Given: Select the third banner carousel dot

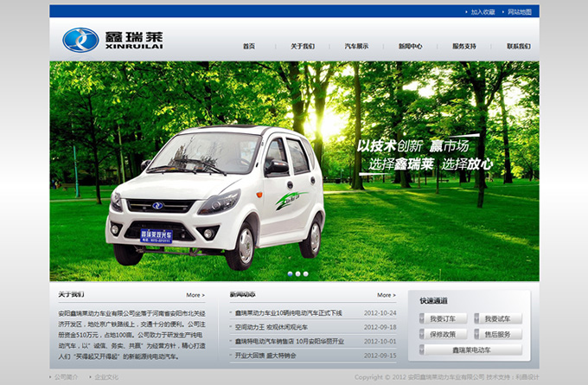Looking at the screenshot, I should pos(304,273).
